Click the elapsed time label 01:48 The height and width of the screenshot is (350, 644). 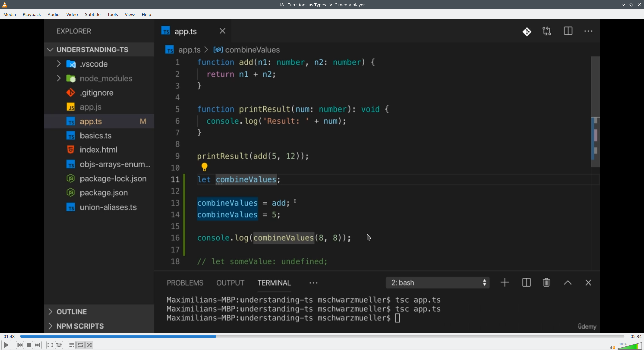(x=9, y=336)
